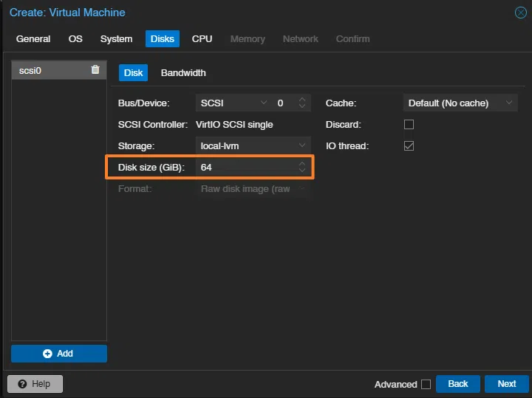Close the Create Virtual Machine dialog
The image size is (532, 398).
click(x=520, y=13)
